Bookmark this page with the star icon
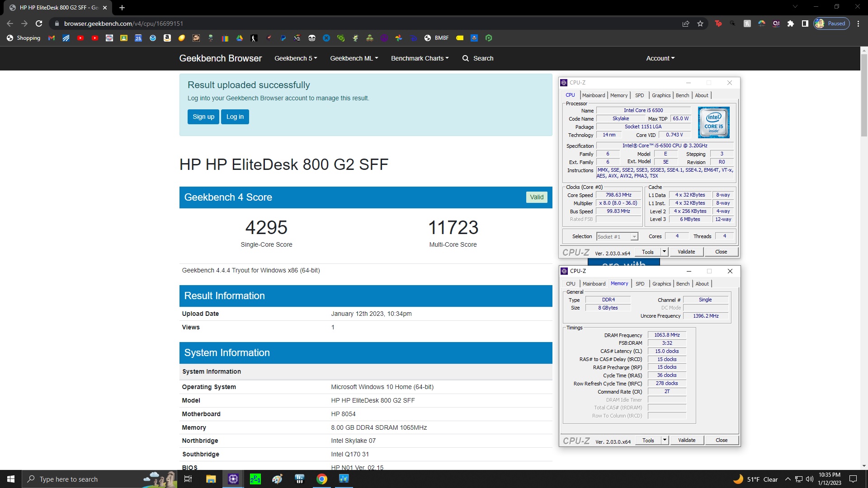Viewport: 868px width, 488px height. click(x=700, y=23)
